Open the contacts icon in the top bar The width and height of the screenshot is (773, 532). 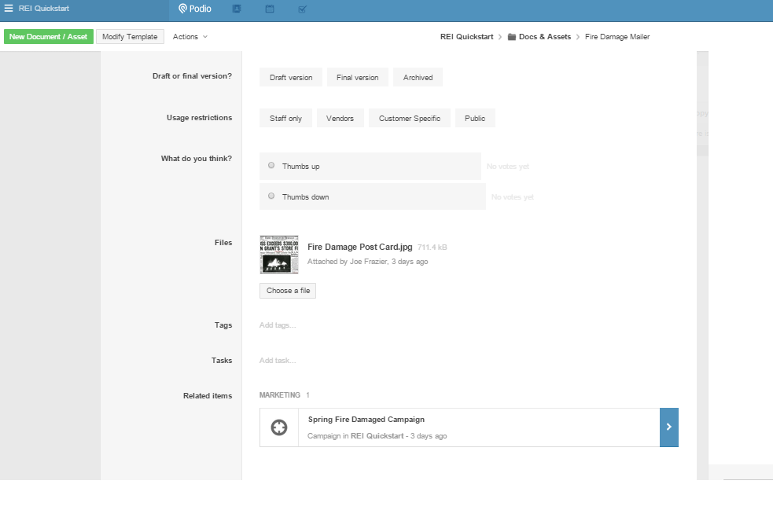tap(237, 9)
